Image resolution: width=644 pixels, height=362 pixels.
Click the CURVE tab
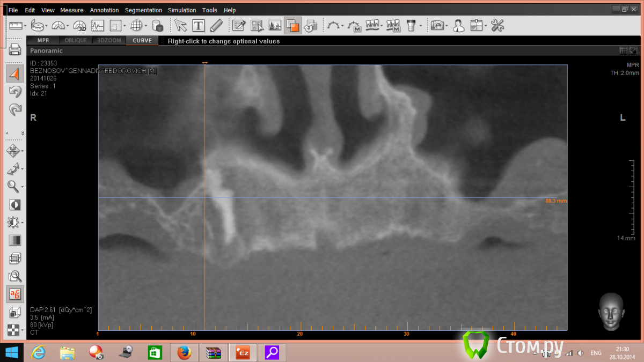142,40
